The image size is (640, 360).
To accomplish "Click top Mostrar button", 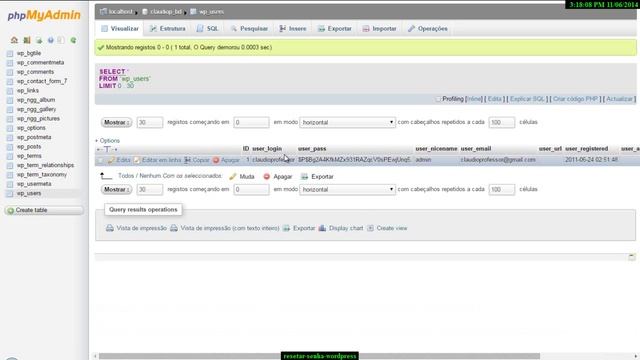I will (x=116, y=122).
